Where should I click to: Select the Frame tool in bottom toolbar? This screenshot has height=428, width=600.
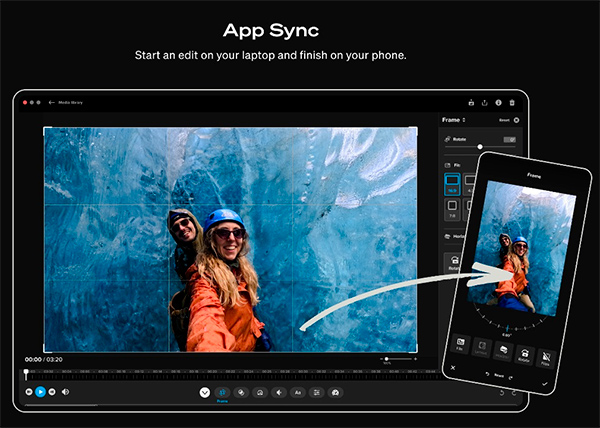(222, 393)
